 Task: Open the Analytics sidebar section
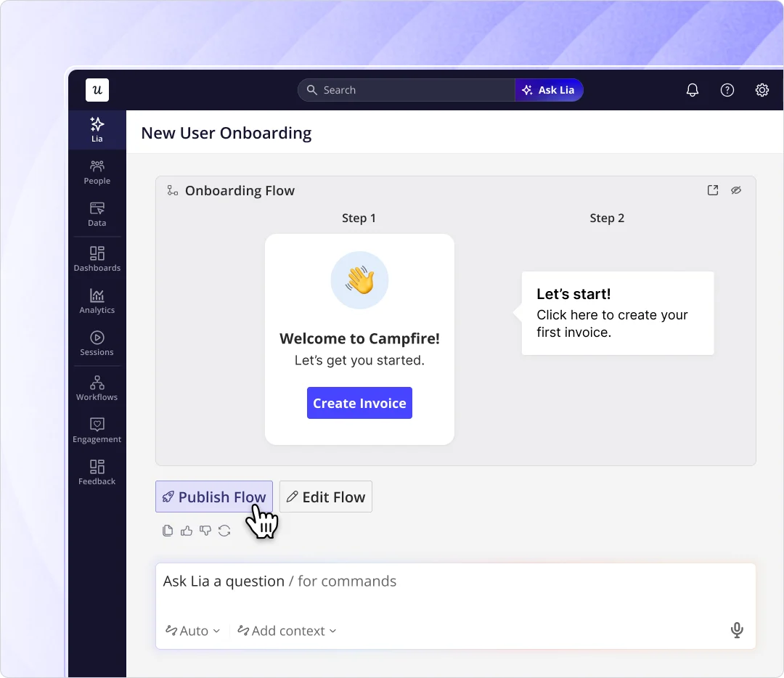[x=97, y=301]
